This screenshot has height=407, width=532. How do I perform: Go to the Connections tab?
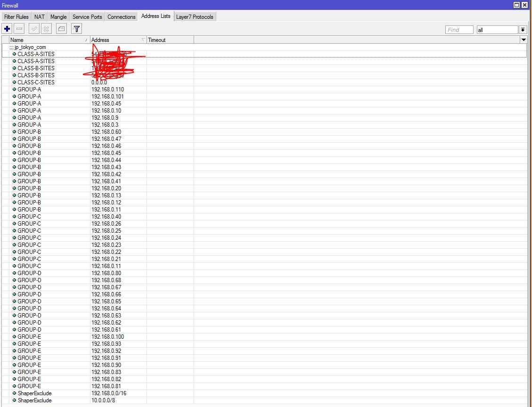click(122, 17)
